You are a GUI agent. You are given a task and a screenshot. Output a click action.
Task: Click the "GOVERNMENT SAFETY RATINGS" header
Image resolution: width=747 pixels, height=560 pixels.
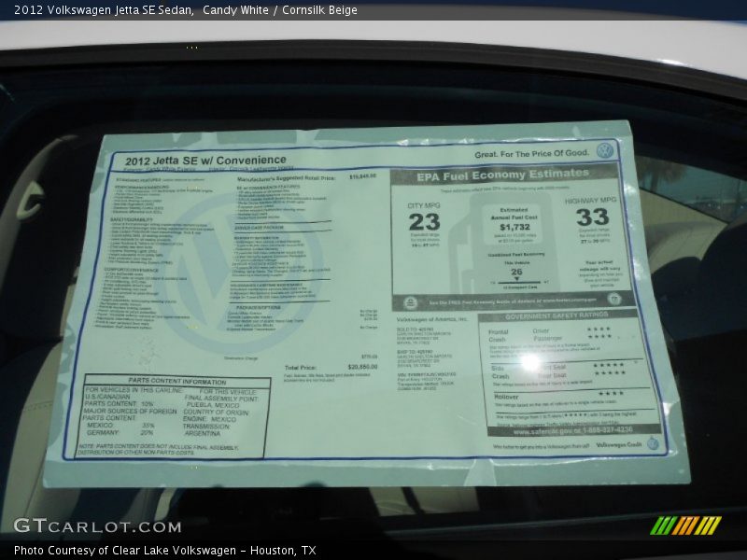click(x=557, y=315)
